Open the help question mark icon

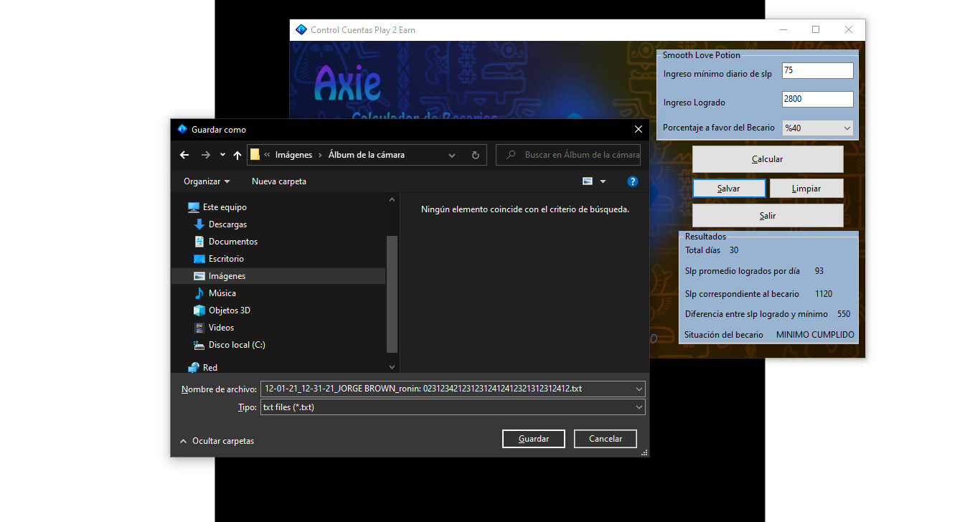pos(632,181)
